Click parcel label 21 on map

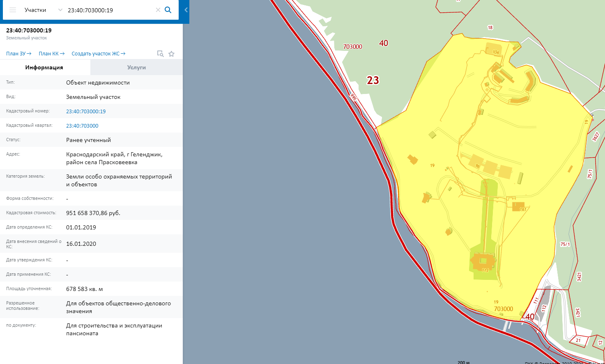tap(578, 340)
